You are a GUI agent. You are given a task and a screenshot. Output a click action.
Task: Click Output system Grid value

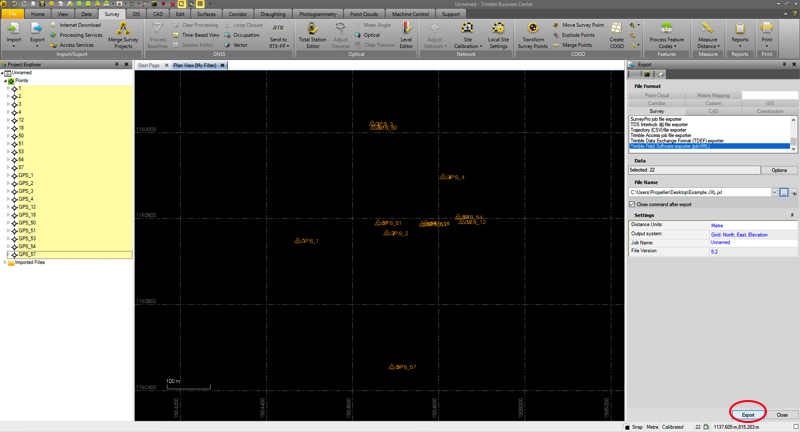(739, 235)
